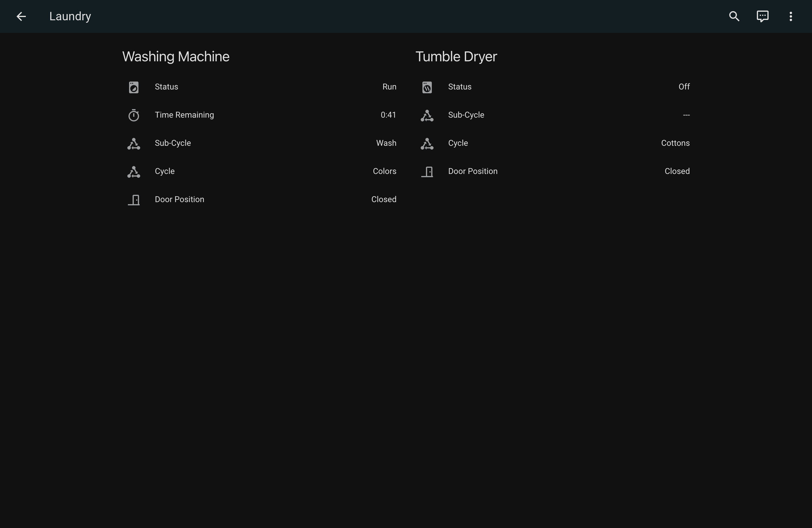Click the back arrow in header

point(21,16)
